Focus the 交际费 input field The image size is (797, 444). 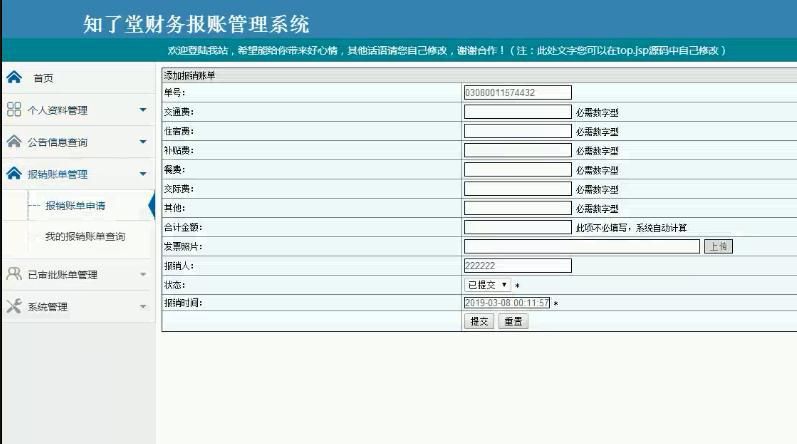pos(517,189)
